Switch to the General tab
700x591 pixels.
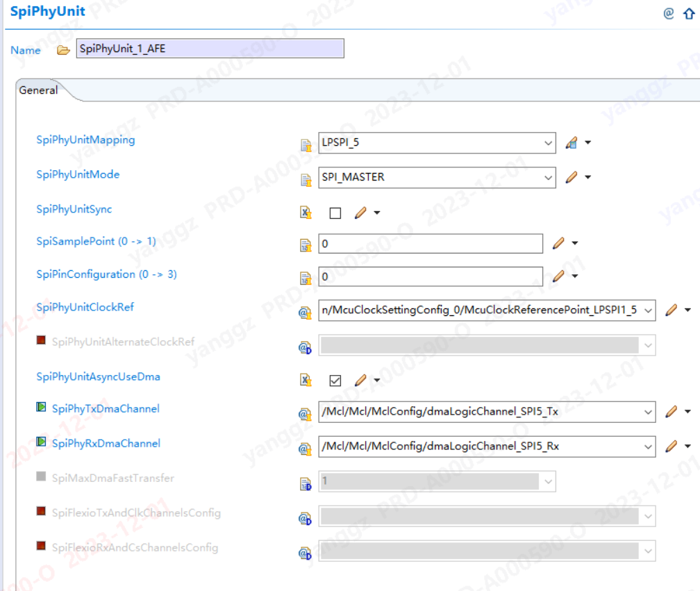[x=38, y=90]
